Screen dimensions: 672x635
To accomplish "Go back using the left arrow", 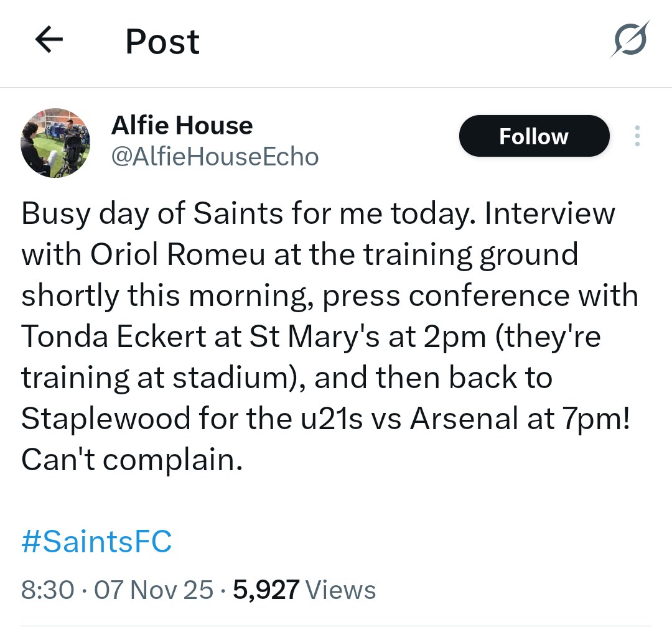I will (49, 41).
